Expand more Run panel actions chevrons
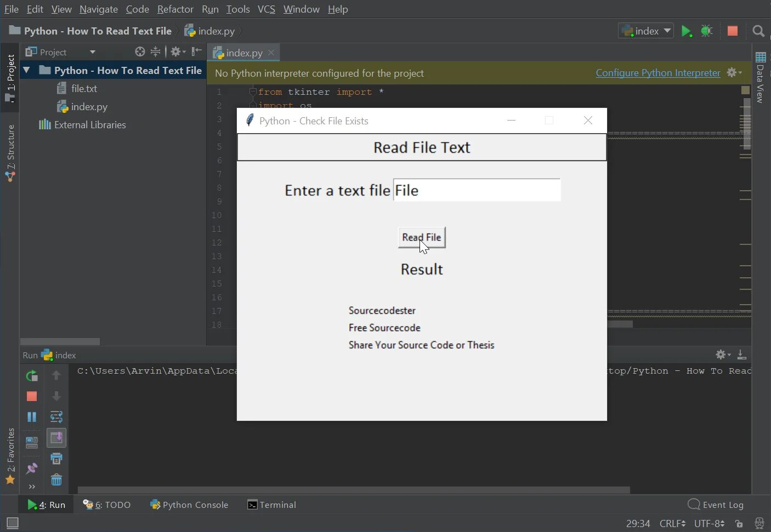Viewport: 771px width, 532px height. 32,487
